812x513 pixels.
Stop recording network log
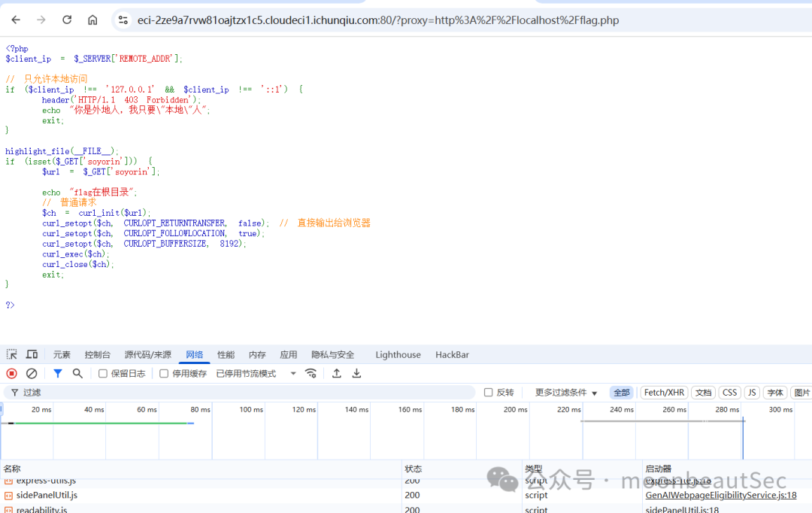(12, 374)
